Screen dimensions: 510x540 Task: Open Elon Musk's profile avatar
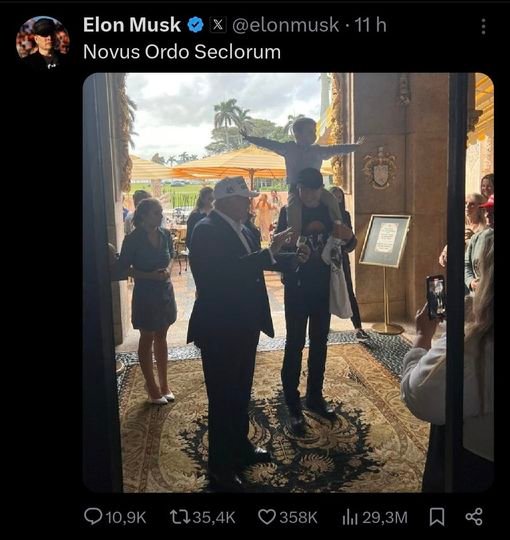click(x=43, y=43)
